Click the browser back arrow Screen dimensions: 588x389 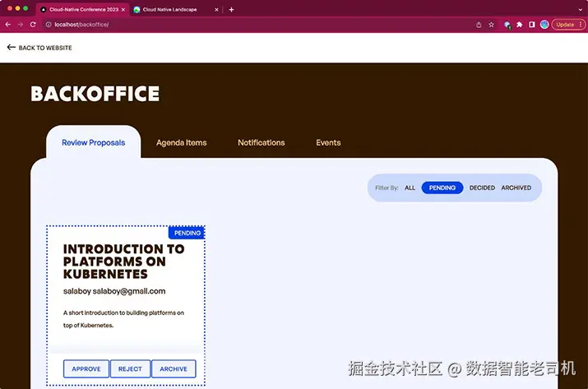coord(8,25)
